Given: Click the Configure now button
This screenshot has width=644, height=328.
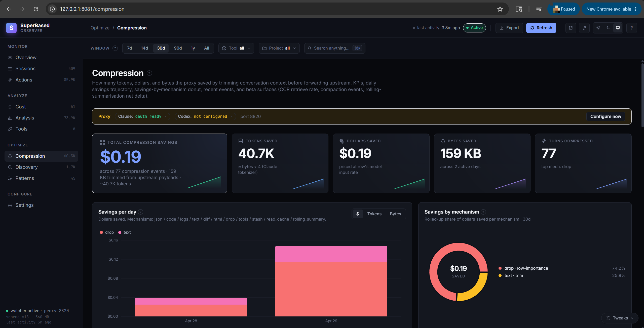Looking at the screenshot, I should point(605,116).
